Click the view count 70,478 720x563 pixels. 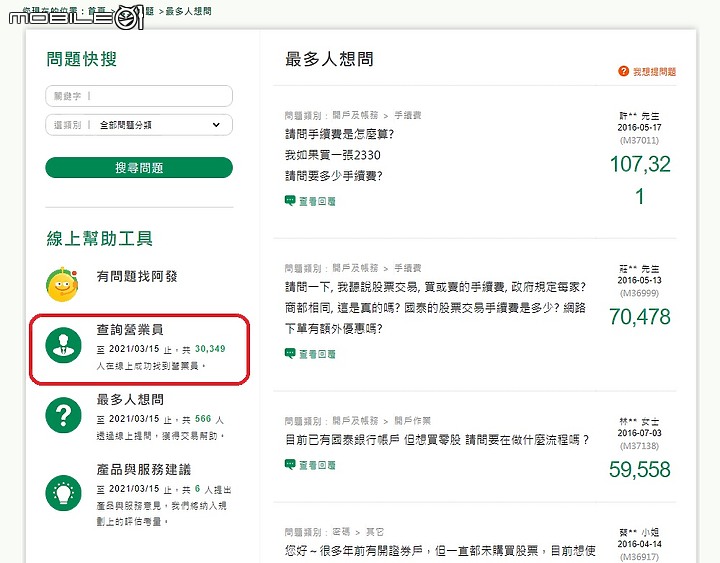[x=640, y=316]
